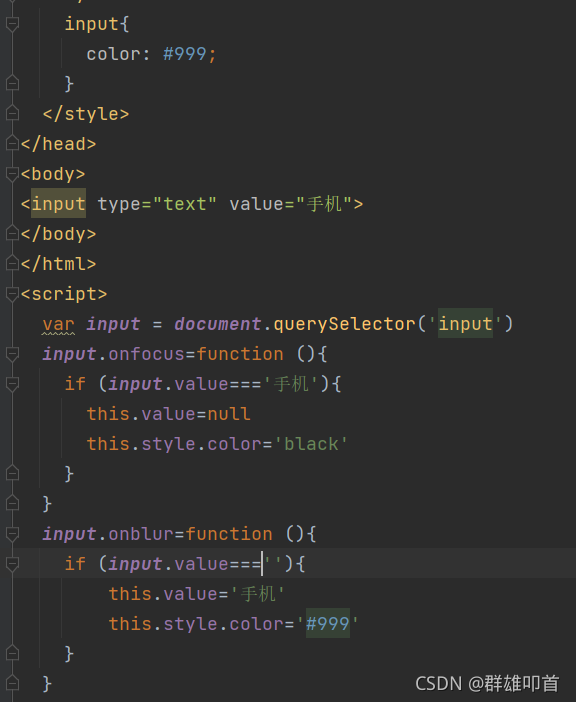Collapse the input{ CSS rule fold marker
The image size is (576, 702).
(13, 24)
